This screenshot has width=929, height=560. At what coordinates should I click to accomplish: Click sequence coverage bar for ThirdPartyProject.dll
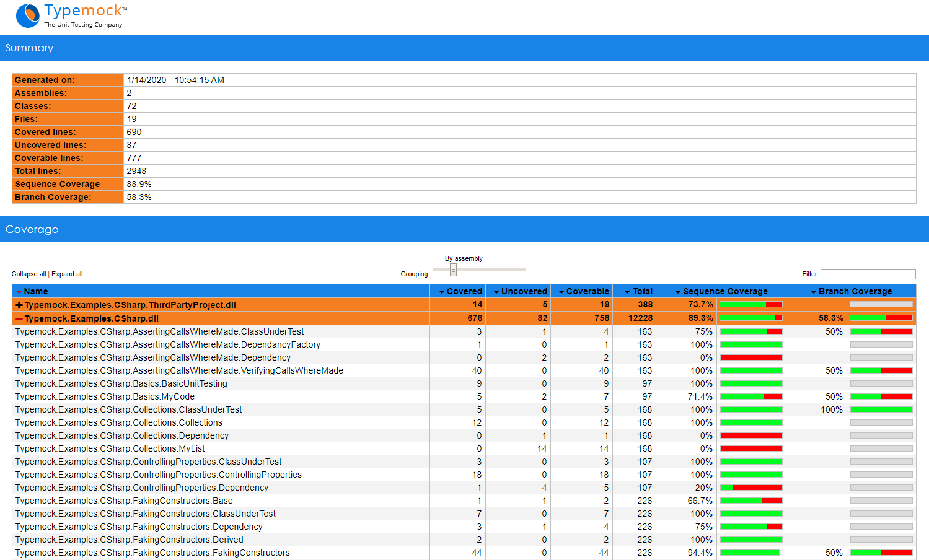coord(751,304)
